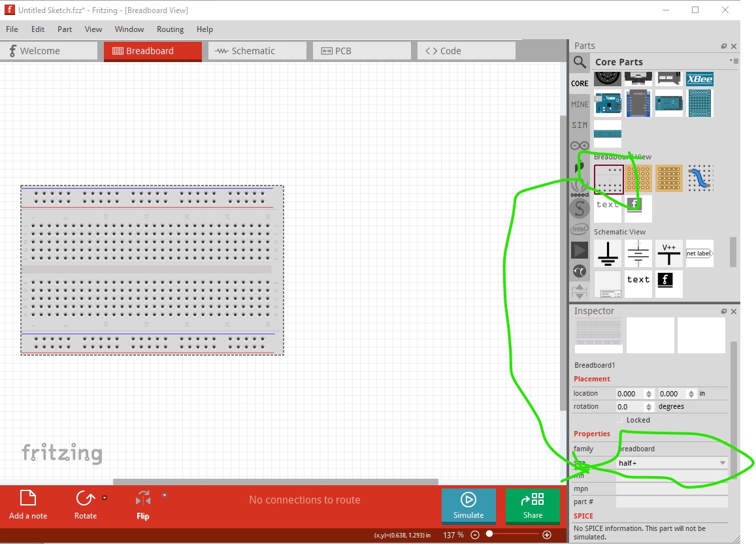This screenshot has height=544, width=756.
Task: Switch to the Code tab
Action: 467,50
